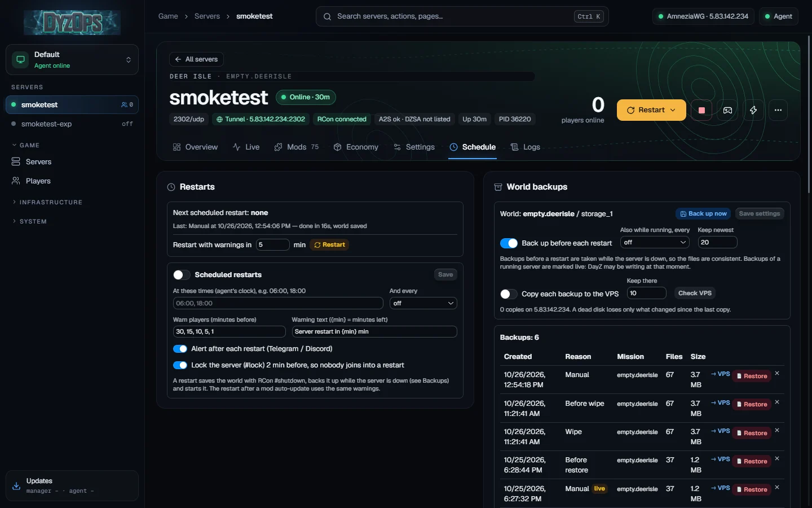Send the Wipe backup to VPS

721,431
